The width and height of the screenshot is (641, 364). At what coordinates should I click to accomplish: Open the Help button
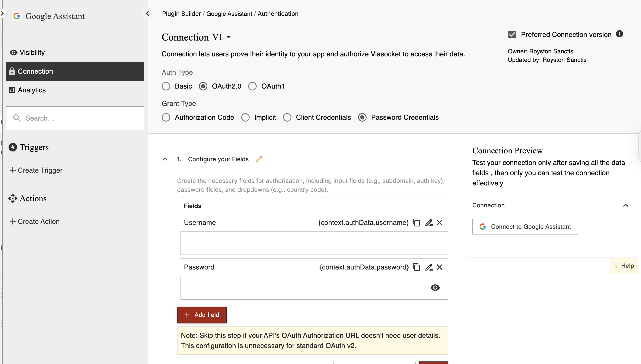click(x=624, y=266)
